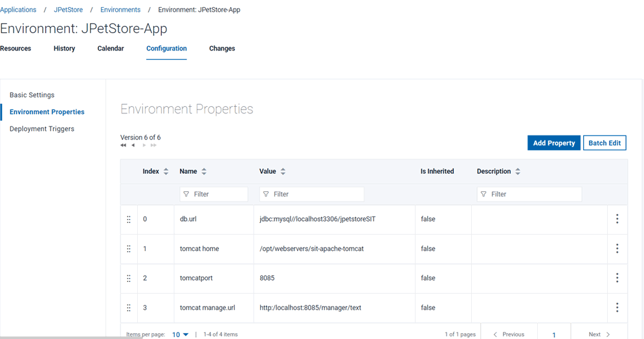This screenshot has width=644, height=339.
Task: Open the Changes tab
Action: 222,49
